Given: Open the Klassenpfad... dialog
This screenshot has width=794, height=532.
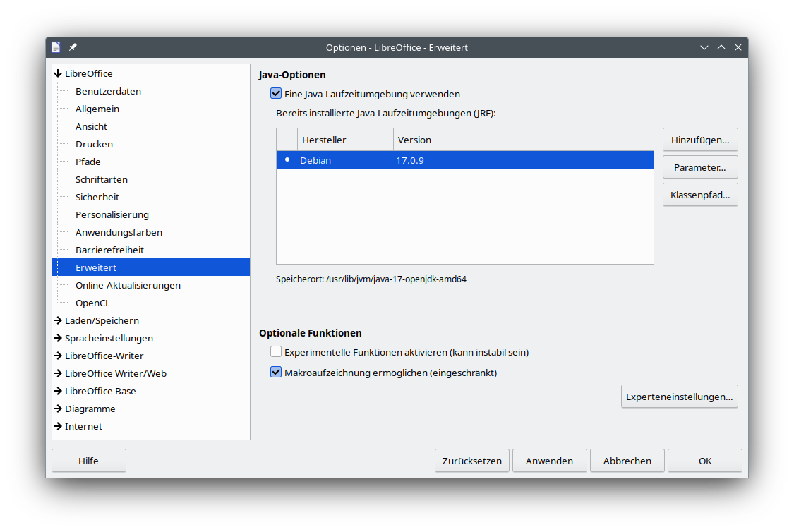Looking at the screenshot, I should (700, 195).
